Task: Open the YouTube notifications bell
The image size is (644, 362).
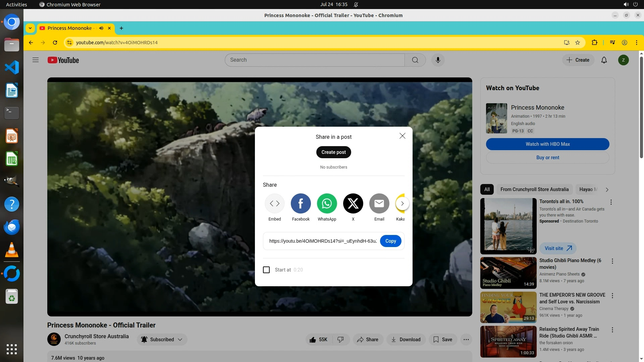Action: click(x=604, y=60)
